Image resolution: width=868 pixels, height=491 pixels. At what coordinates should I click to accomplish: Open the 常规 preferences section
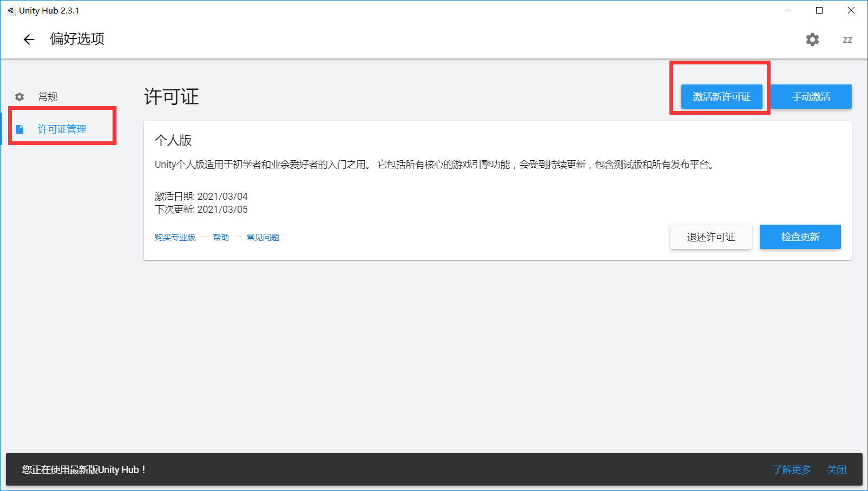[48, 97]
